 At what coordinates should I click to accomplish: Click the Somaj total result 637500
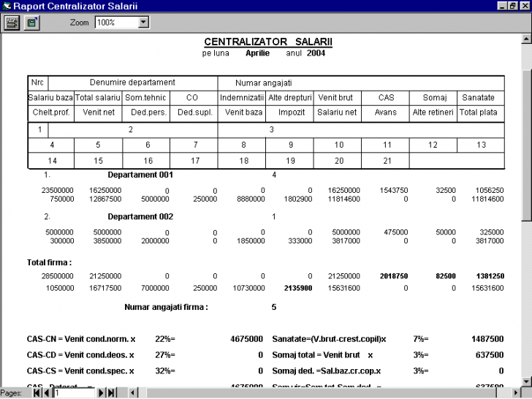pyautogui.click(x=490, y=355)
